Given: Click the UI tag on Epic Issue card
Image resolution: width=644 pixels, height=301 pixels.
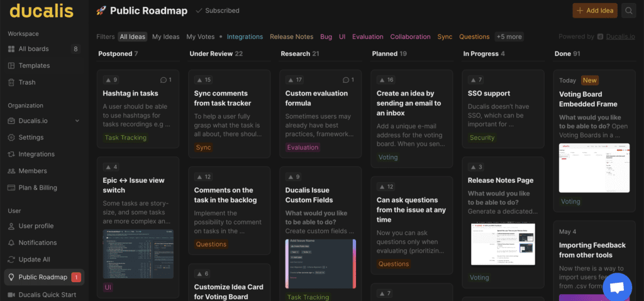Looking at the screenshot, I should coord(108,287).
